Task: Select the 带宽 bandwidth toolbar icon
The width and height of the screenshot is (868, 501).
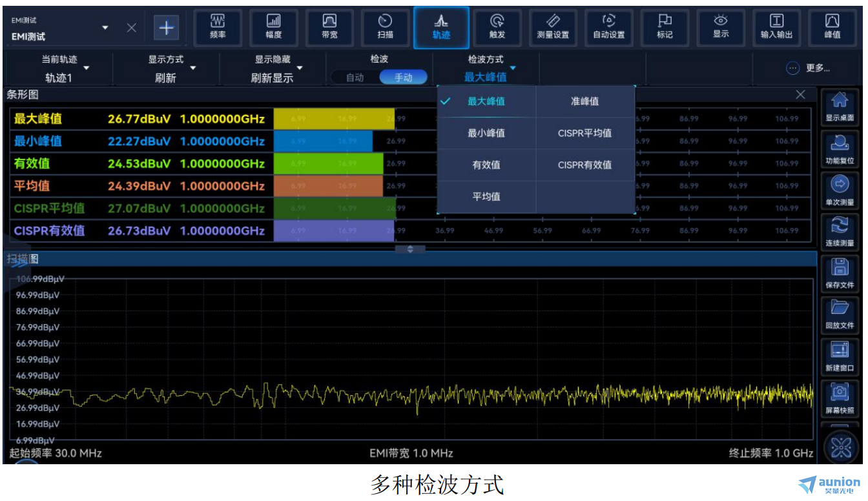Action: (x=329, y=27)
